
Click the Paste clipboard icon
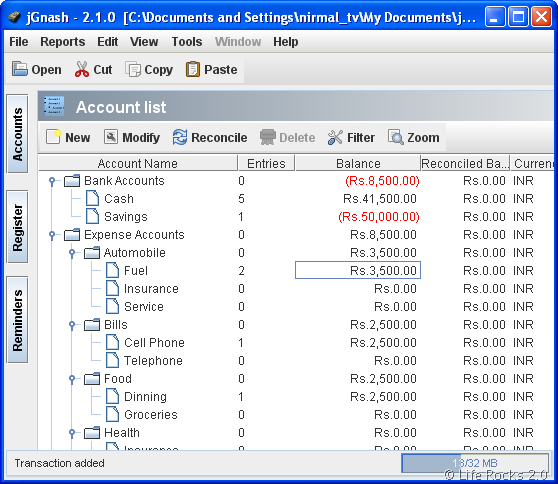(193, 69)
